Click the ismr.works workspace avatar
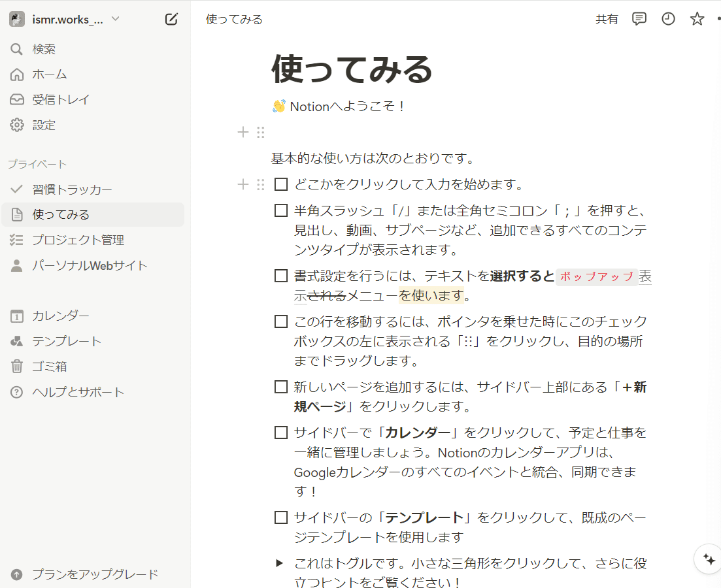 (17, 20)
